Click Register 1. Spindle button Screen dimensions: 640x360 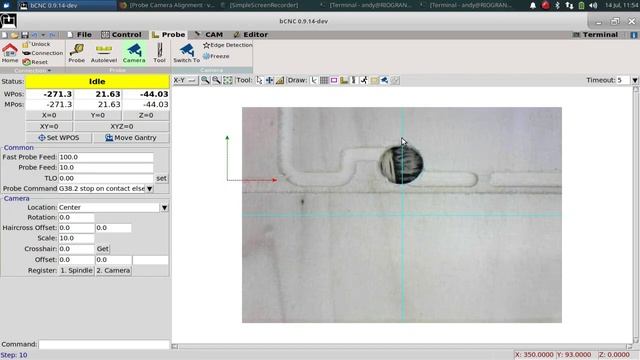pos(76,271)
